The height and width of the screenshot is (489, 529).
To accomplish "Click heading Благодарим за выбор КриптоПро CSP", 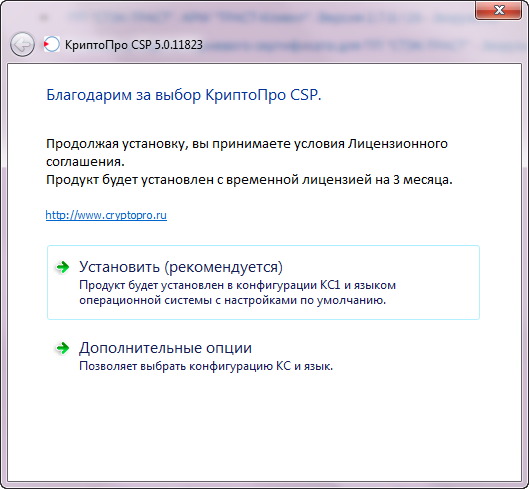I will coord(184,95).
